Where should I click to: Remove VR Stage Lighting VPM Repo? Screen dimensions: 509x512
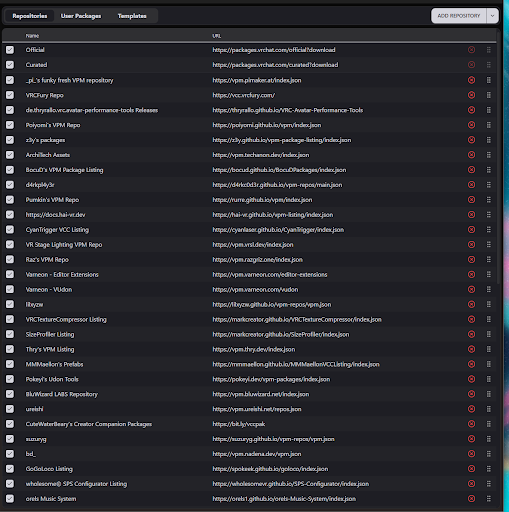[x=471, y=244]
